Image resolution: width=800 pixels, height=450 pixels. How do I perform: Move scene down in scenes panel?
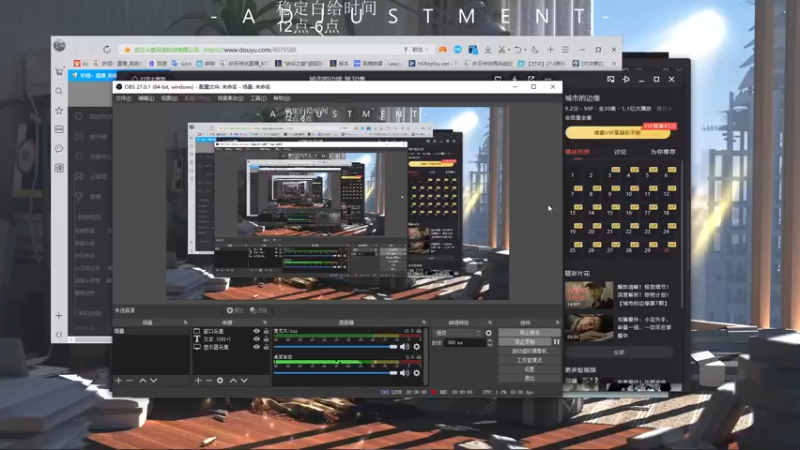(154, 381)
